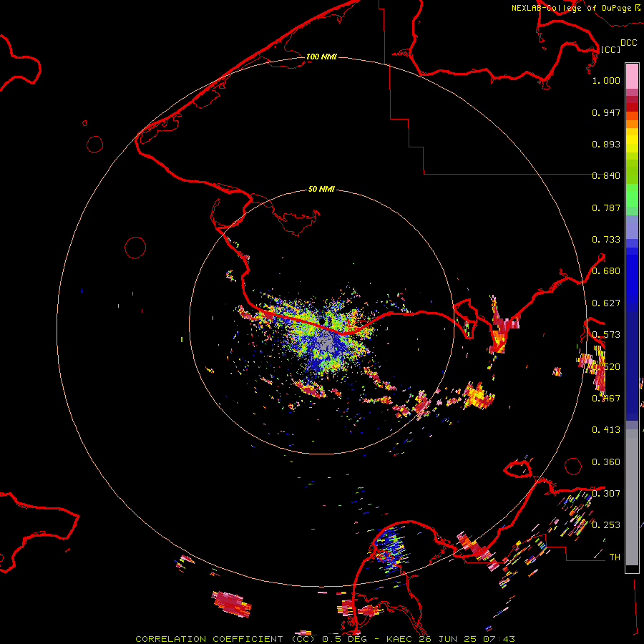644x644 pixels.
Task: Select the 0.840 scale value
Action: point(606,176)
